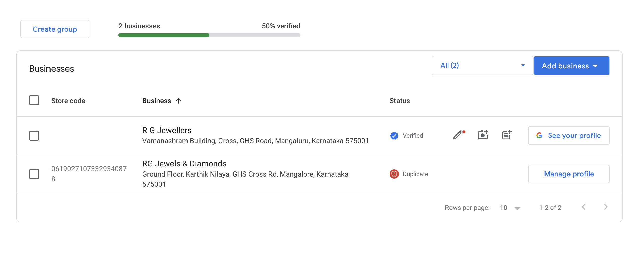The image size is (644, 259).
Task: Click See your profile button
Action: tap(569, 136)
